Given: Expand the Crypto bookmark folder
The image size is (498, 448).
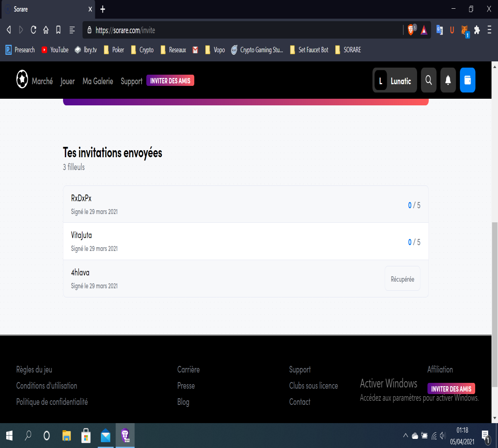Looking at the screenshot, I should (142, 50).
